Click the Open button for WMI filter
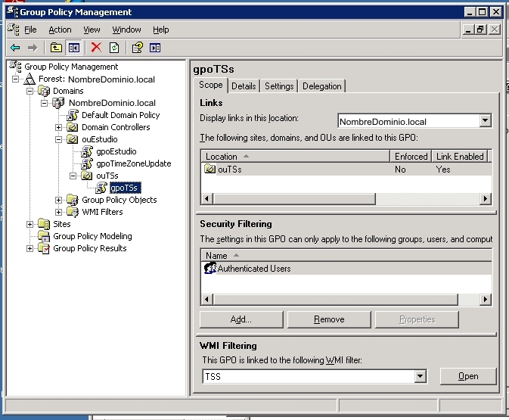The width and height of the screenshot is (509, 420). click(467, 376)
